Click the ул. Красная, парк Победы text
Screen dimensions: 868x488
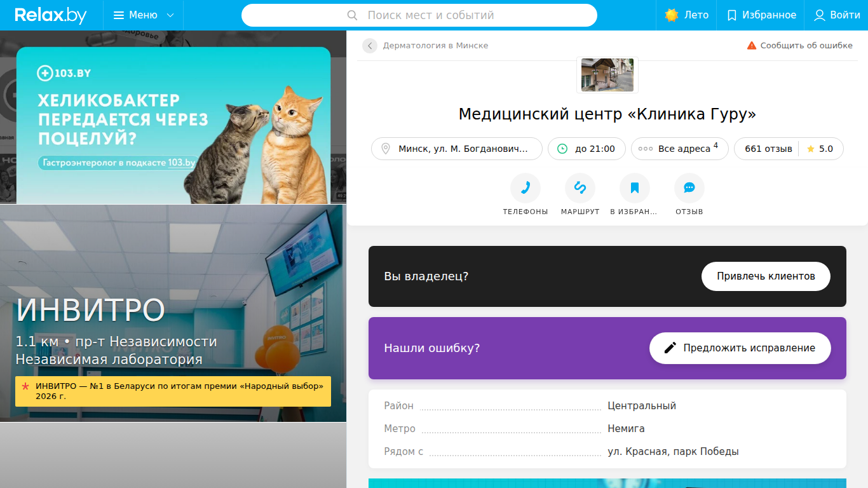point(673,452)
